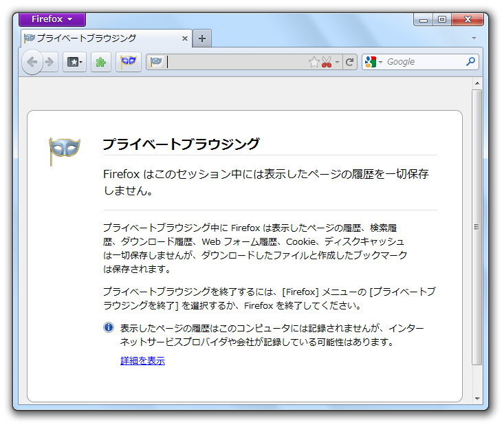The height and width of the screenshot is (425, 504).
Task: Click the scrollbar down arrow
Action: click(x=477, y=399)
